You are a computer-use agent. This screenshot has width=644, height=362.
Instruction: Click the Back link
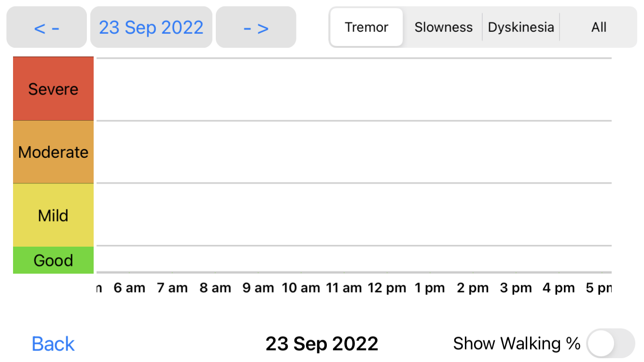click(53, 343)
